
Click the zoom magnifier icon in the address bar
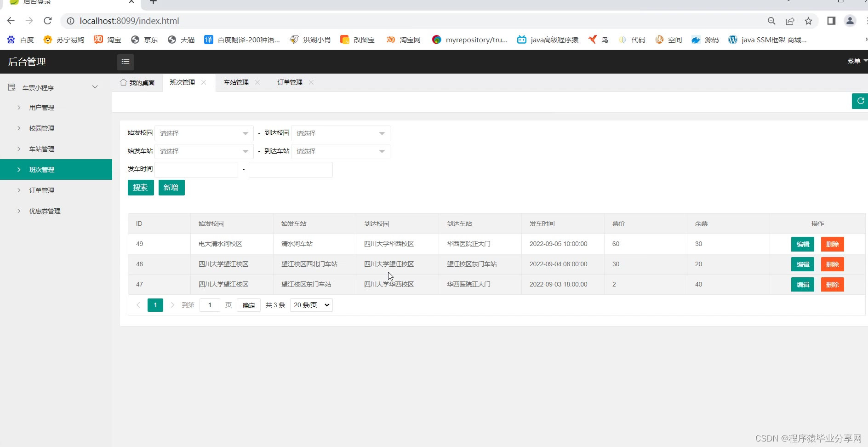771,21
